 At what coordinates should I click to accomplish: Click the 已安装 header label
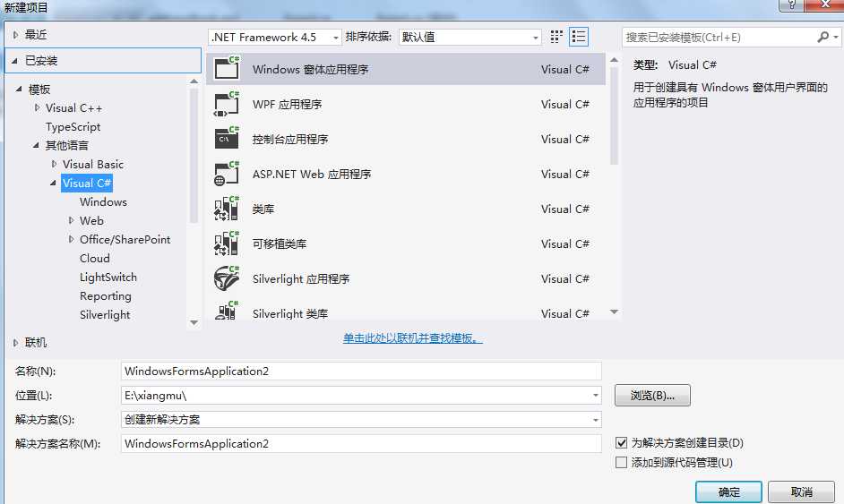click(x=41, y=61)
